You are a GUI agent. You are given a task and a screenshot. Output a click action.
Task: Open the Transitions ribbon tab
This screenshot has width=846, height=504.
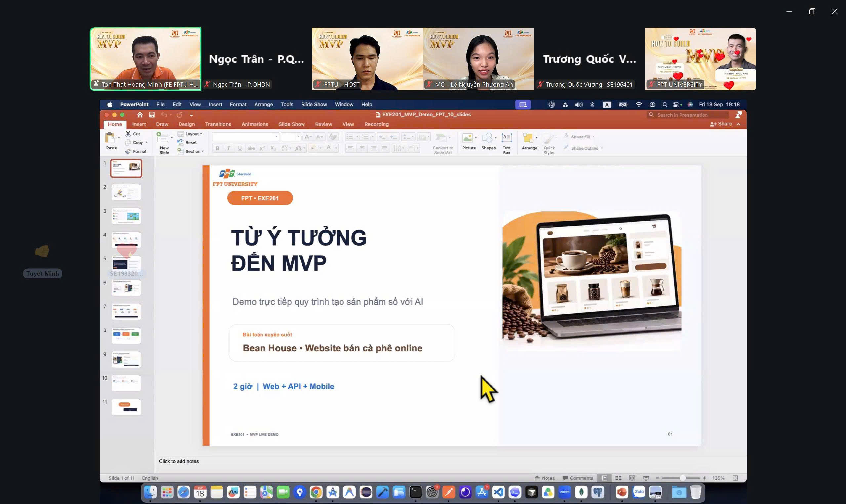click(218, 124)
